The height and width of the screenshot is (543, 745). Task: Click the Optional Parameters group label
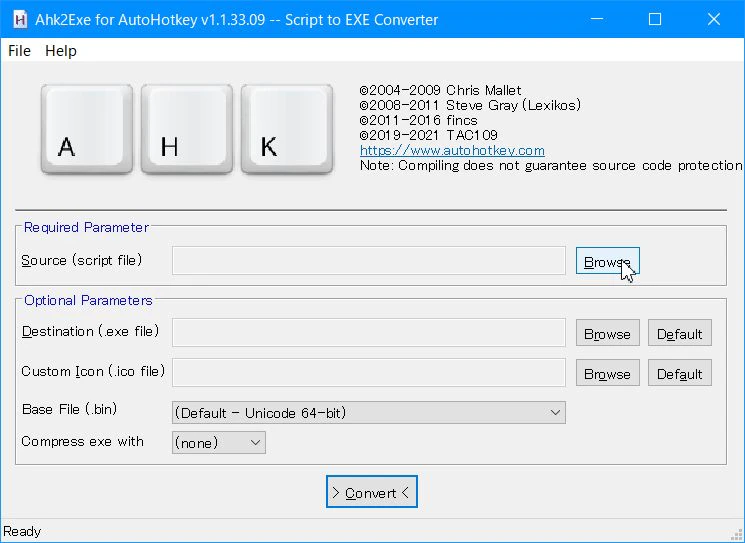[x=88, y=300]
